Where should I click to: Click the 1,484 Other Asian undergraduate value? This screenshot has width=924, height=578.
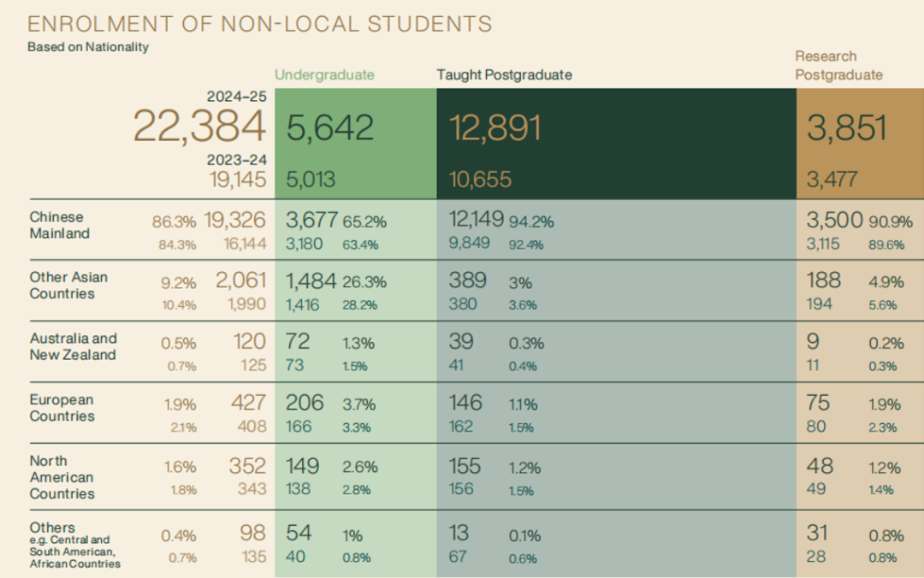pyautogui.click(x=312, y=281)
